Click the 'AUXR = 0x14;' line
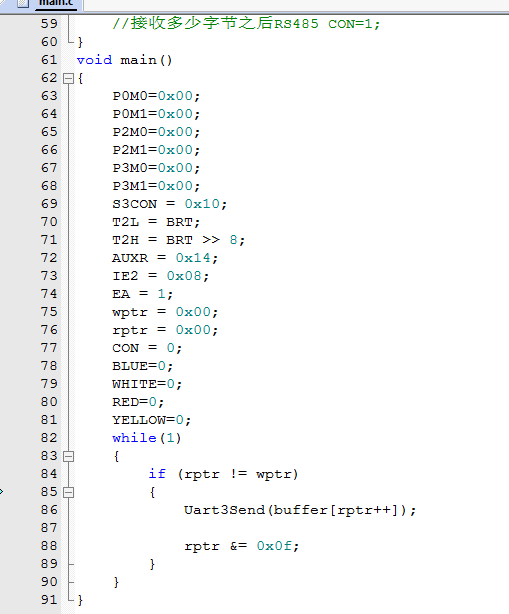This screenshot has width=509, height=614. pos(165,258)
